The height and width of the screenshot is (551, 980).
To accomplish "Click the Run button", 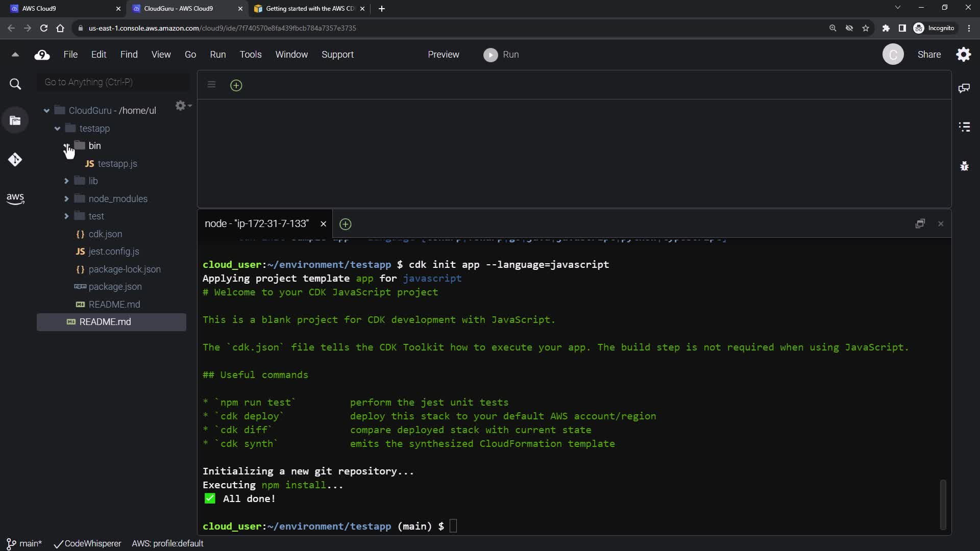I will 501,55.
